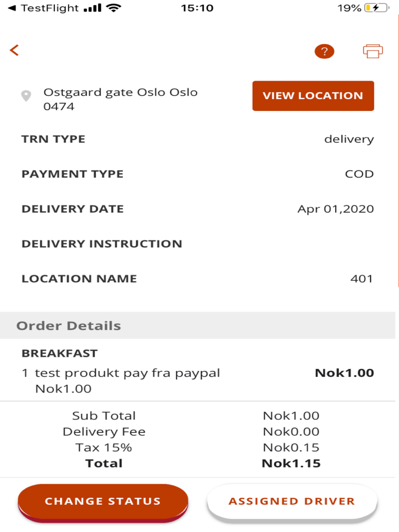Tap the LOCATION NAME 401 value

pyautogui.click(x=361, y=279)
